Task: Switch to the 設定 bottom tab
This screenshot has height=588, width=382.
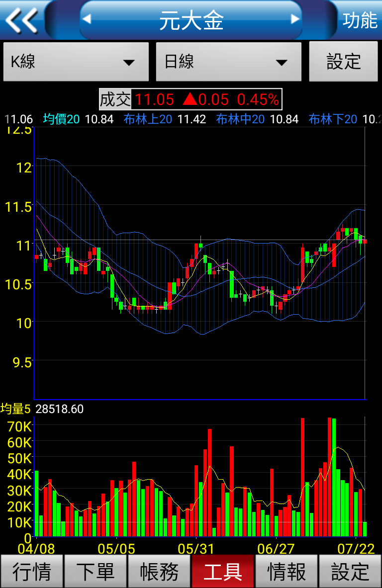Action: click(x=350, y=571)
